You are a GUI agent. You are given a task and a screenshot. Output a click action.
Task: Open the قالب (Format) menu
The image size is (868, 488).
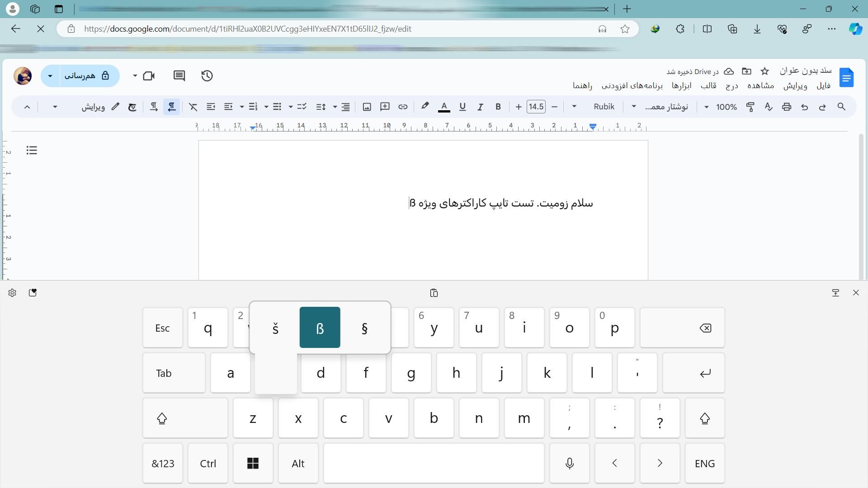click(708, 86)
